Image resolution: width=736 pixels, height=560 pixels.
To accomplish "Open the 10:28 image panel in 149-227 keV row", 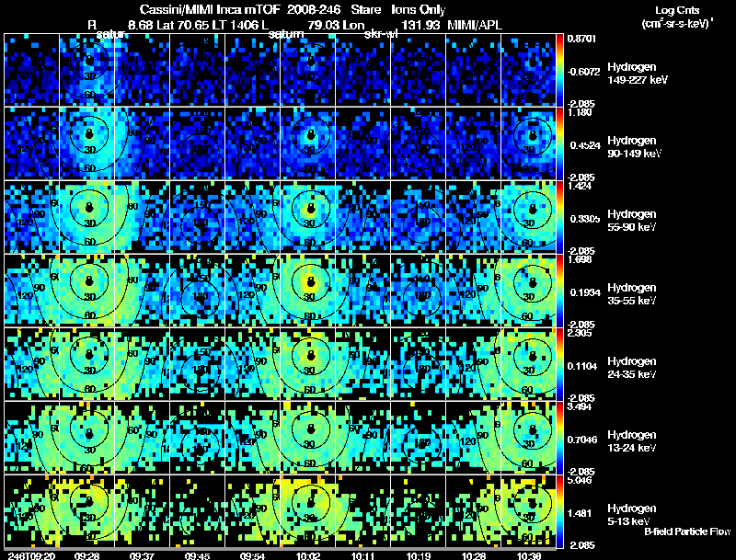I will (x=474, y=70).
